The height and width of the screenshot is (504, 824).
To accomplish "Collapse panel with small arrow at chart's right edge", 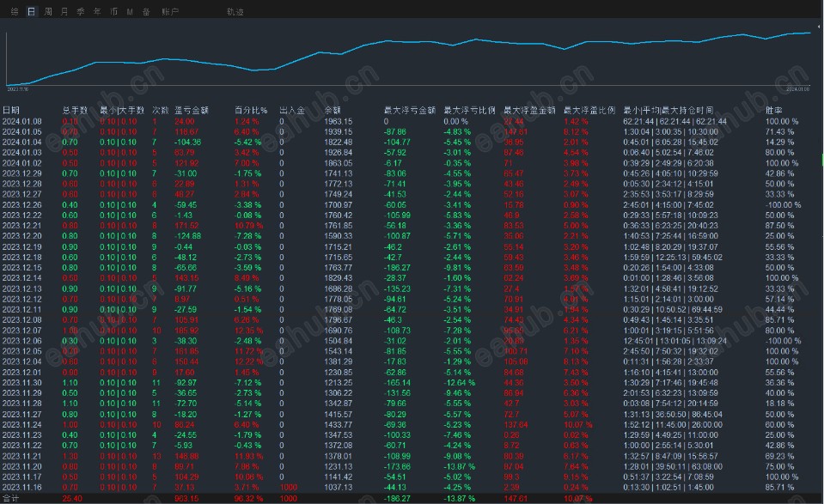I will 819,26.
